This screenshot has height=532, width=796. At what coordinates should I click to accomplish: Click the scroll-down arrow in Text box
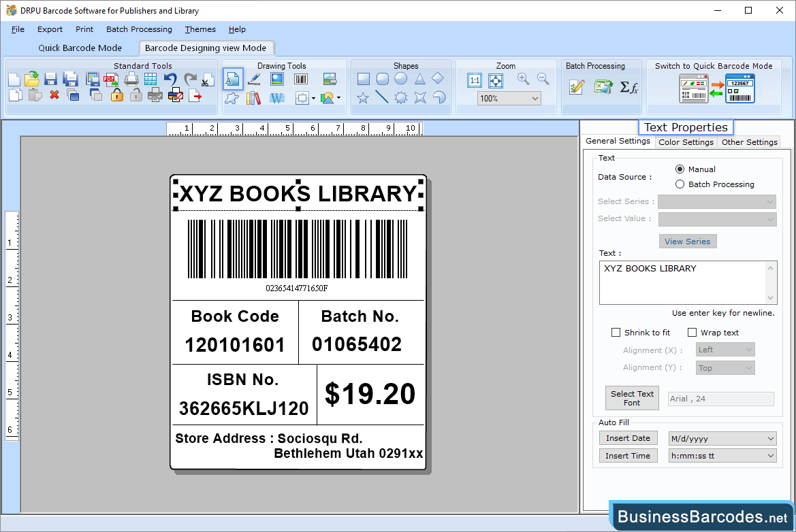click(771, 298)
